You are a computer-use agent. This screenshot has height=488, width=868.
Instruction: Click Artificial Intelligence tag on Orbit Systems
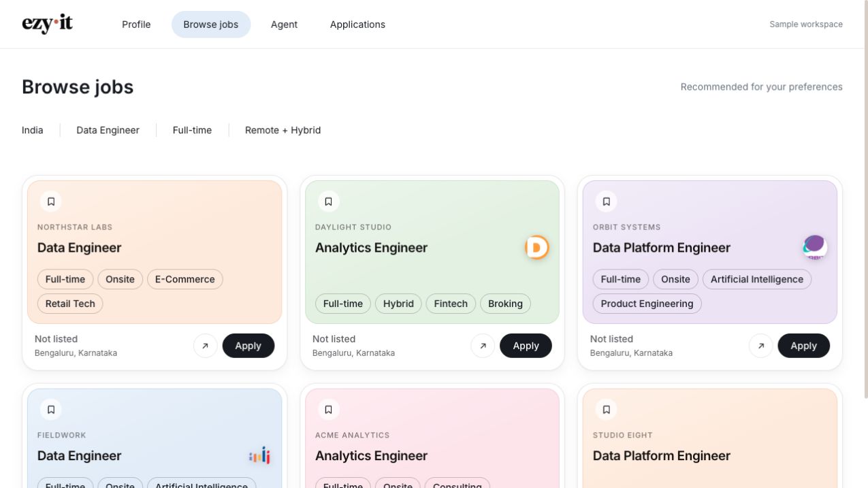click(x=757, y=279)
